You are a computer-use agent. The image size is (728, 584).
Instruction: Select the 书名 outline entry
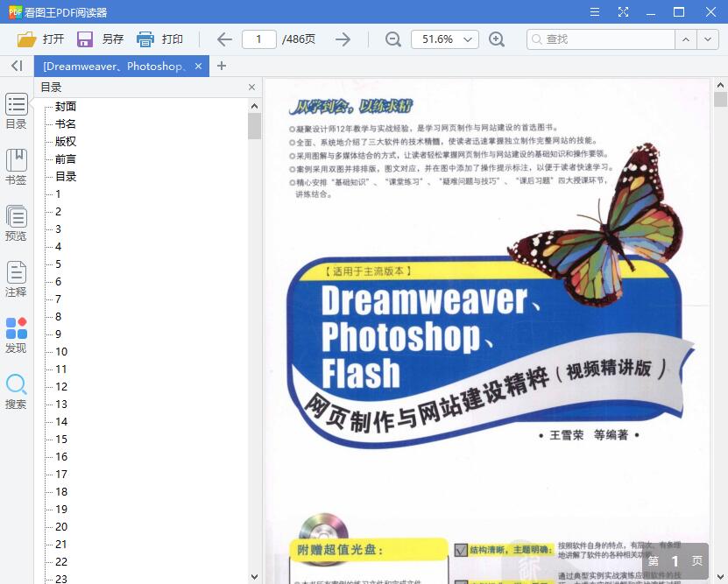click(x=66, y=123)
